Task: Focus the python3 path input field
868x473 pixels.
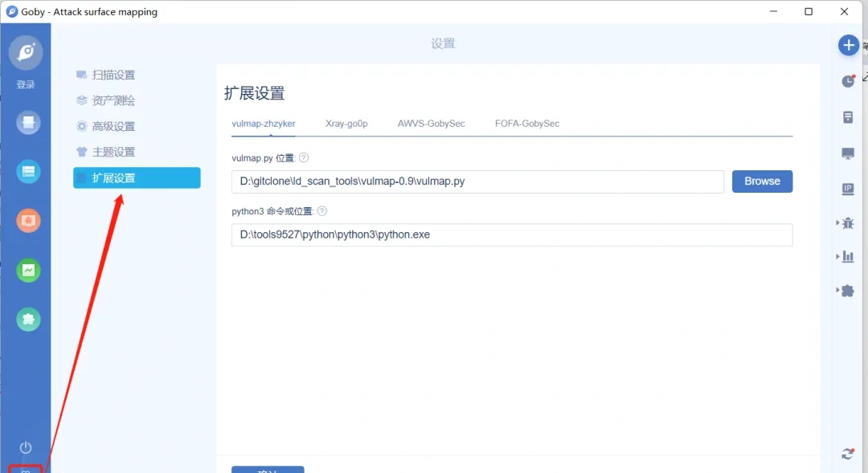Action: point(512,234)
